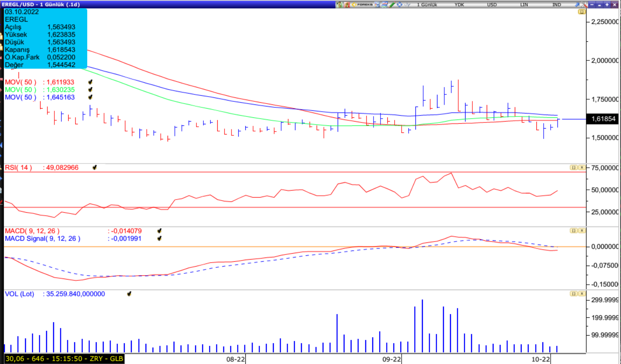Image resolution: width=621 pixels, height=364 pixels.
Task: Click the Yüksek value 1,623835
Action: 61,35
